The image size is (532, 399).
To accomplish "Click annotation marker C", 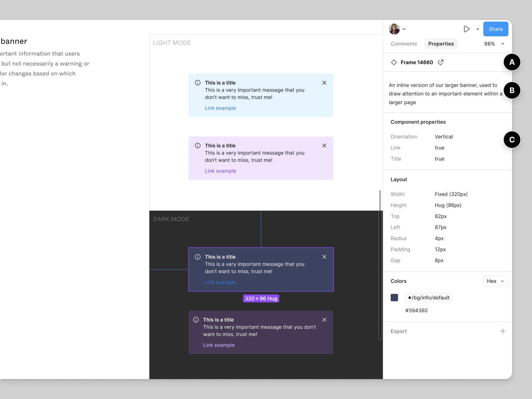I will click(512, 140).
